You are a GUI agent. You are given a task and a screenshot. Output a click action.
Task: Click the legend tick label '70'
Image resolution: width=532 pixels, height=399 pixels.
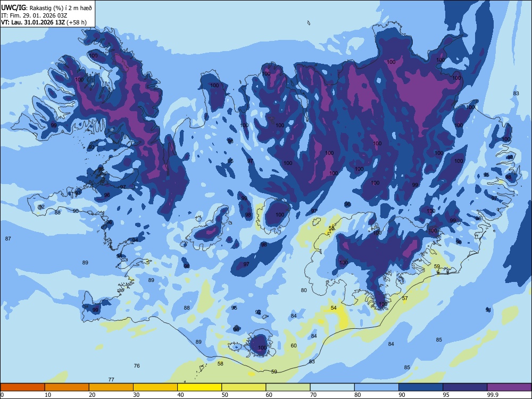(313, 395)
